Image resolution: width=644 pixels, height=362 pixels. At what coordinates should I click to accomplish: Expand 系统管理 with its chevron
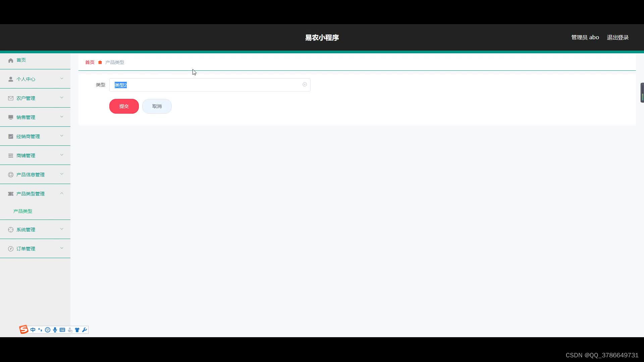pos(62,229)
